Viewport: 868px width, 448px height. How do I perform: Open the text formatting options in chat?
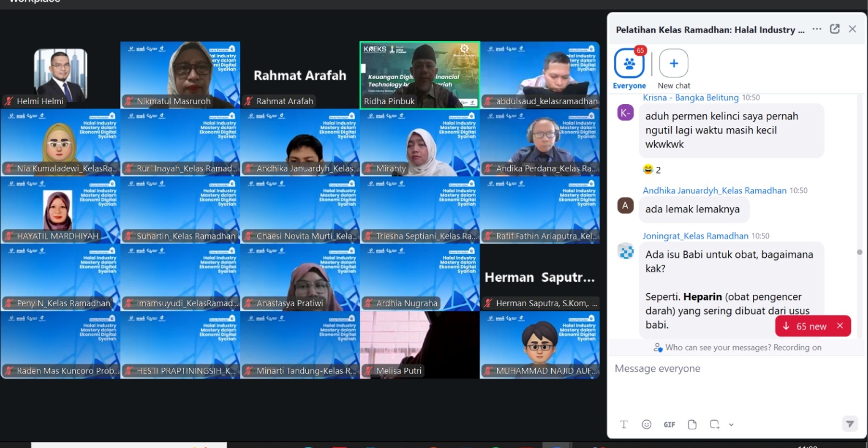[624, 425]
